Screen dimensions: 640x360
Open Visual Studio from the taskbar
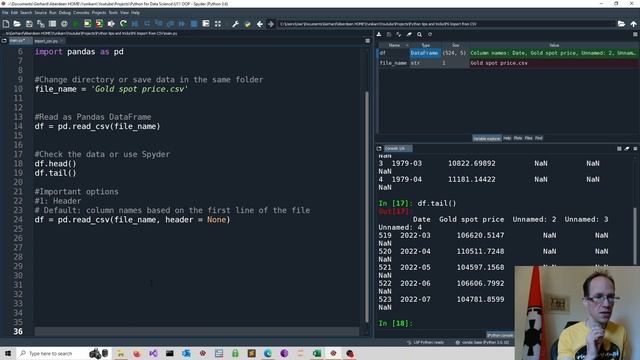[153, 353]
